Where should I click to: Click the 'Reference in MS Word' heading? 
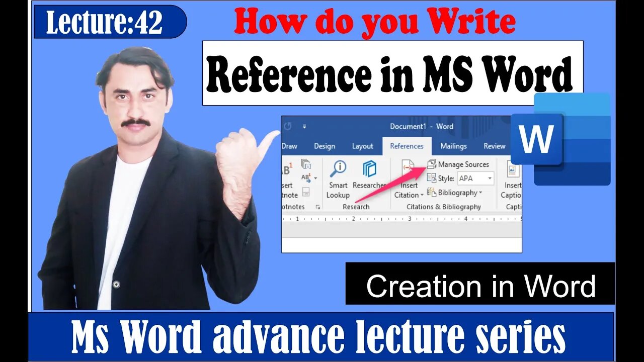[x=389, y=74]
